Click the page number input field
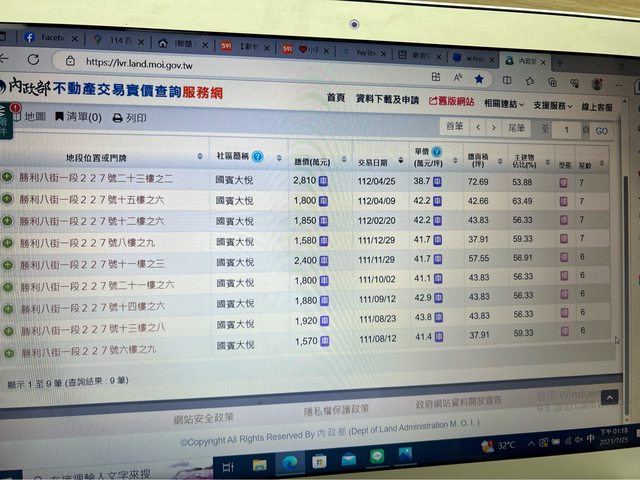The width and height of the screenshot is (640, 480). (570, 130)
